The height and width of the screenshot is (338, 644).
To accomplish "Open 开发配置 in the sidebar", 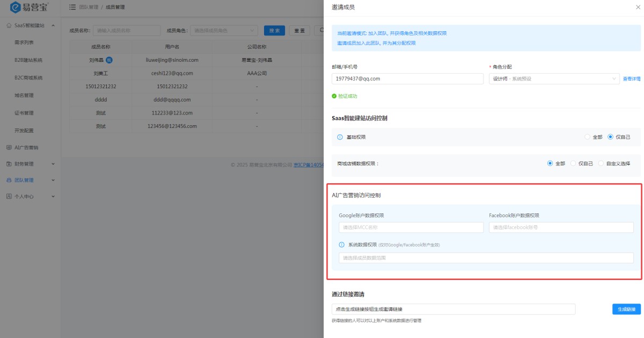I will click(24, 130).
